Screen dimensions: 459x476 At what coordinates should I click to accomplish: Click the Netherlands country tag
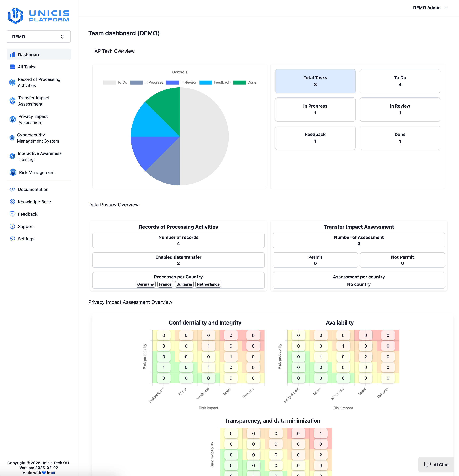(208, 284)
